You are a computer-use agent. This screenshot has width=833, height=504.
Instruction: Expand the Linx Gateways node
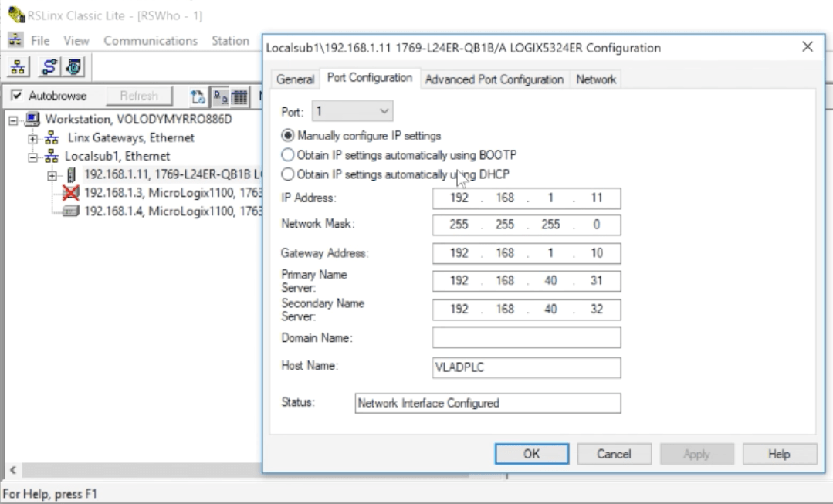pyautogui.click(x=33, y=139)
